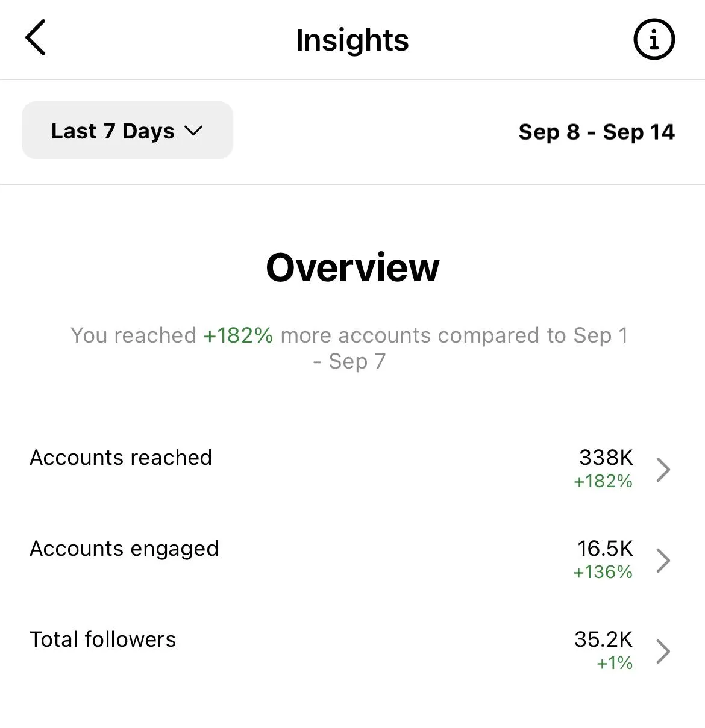The width and height of the screenshot is (705, 728).
Task: Open the Total followers row
Action: [x=352, y=650]
